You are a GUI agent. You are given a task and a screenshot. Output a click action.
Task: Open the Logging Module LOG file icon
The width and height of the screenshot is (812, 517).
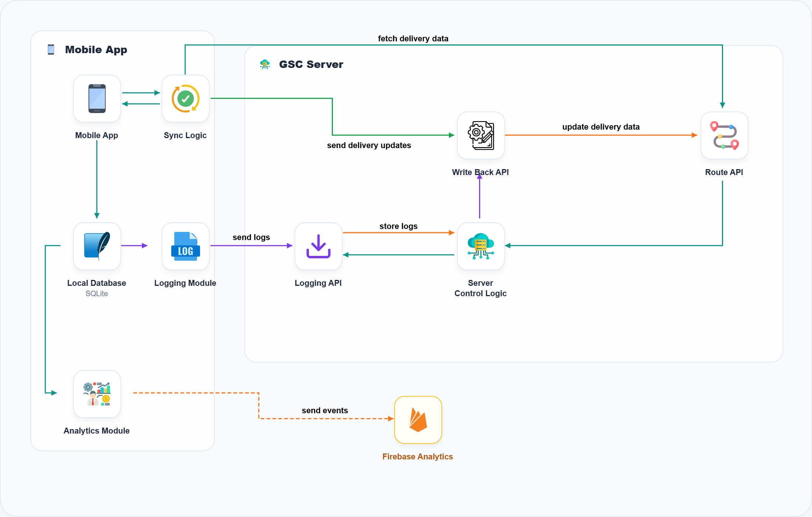click(185, 246)
